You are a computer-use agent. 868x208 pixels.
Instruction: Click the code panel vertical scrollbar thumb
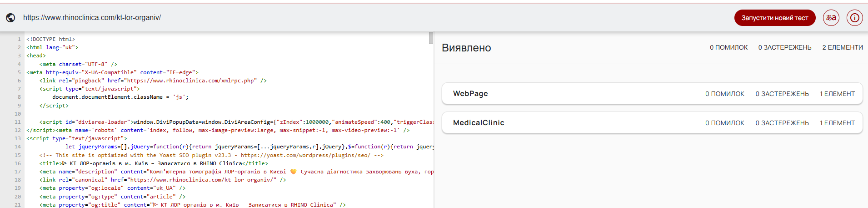tap(431, 38)
